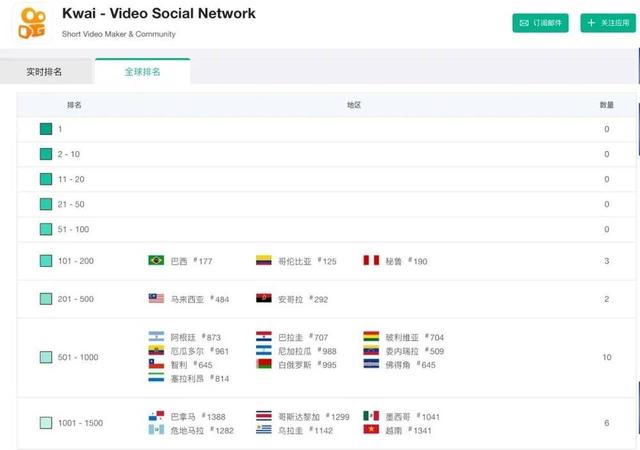Viewport: 640px width, 450px height.
Task: Click the 关注应用 follow app button
Action: [x=608, y=23]
